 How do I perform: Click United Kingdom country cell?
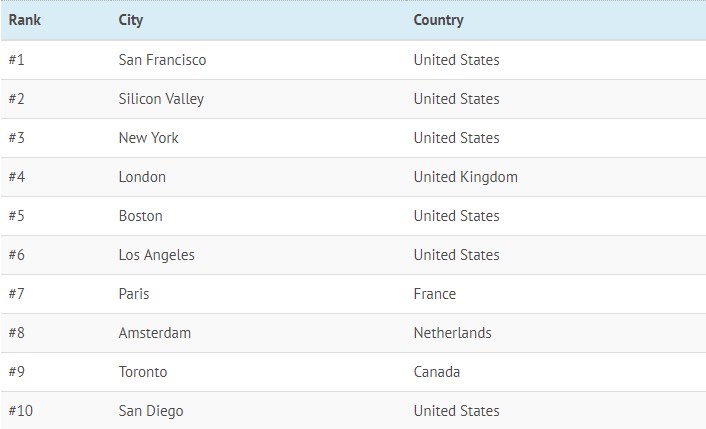466,177
